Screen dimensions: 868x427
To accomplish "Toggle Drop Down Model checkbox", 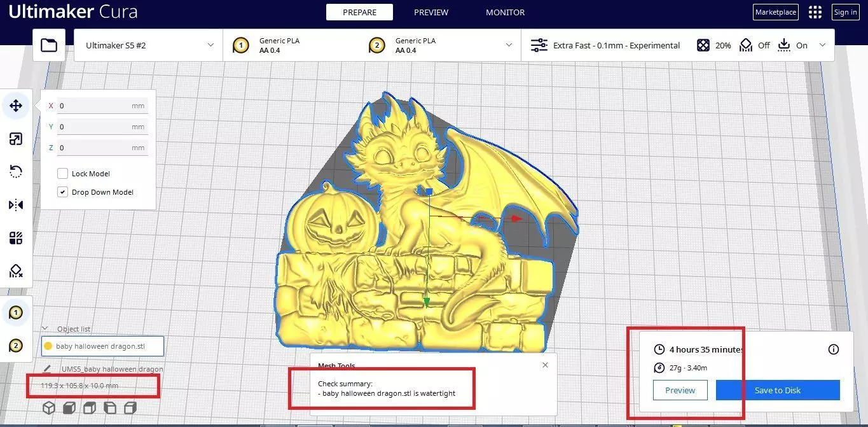I will pos(62,192).
